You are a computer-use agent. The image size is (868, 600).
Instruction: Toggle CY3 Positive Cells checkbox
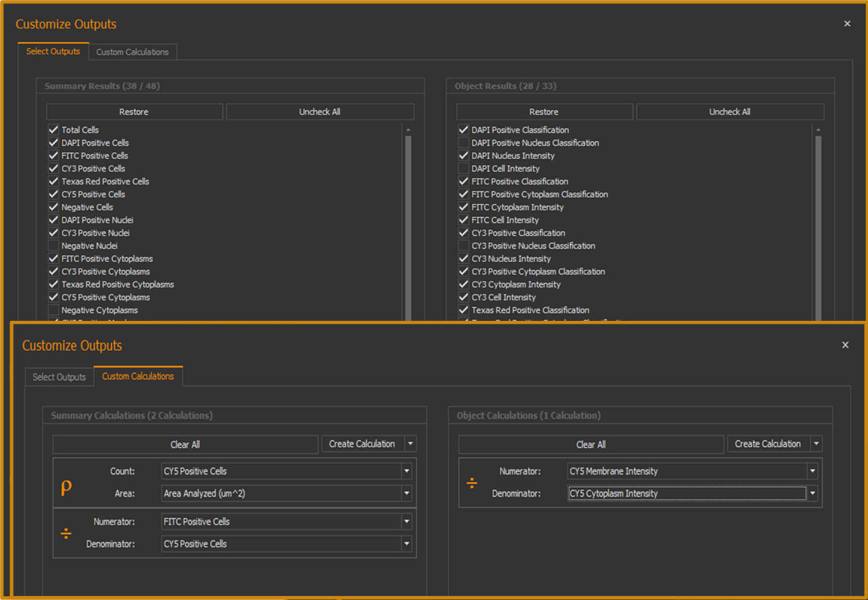pos(53,169)
